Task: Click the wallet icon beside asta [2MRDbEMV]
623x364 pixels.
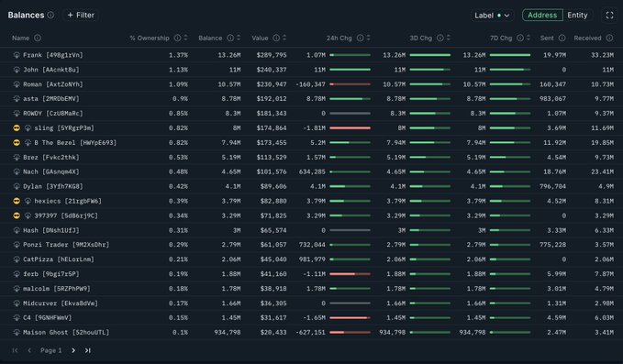Action: tap(17, 99)
